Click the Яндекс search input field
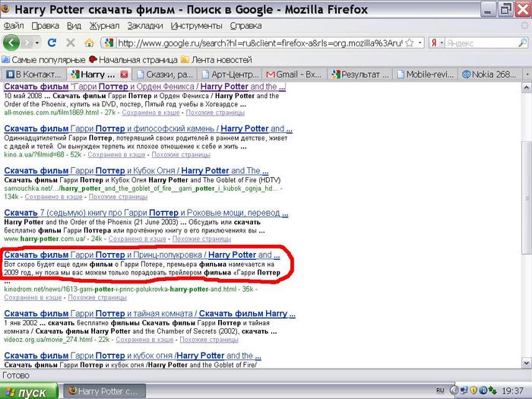 pos(481,43)
